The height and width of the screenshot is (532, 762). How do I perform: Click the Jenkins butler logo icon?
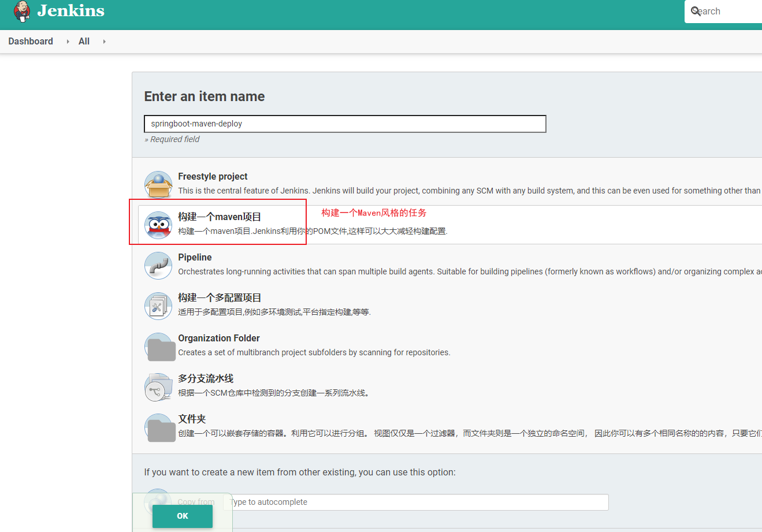click(22, 11)
